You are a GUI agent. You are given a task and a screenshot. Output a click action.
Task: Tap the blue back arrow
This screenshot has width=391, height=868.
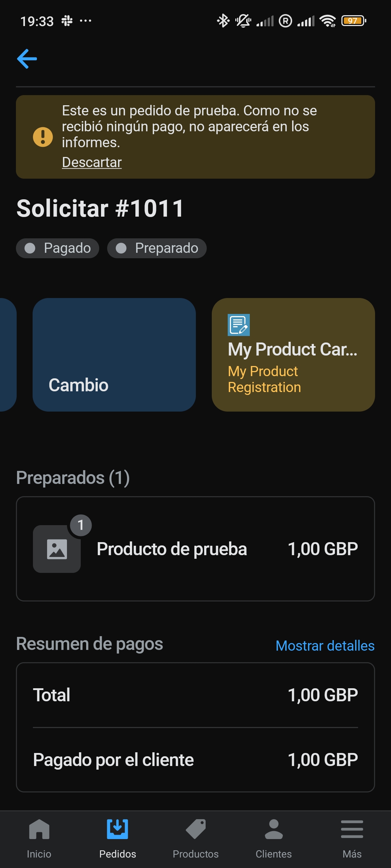(27, 59)
